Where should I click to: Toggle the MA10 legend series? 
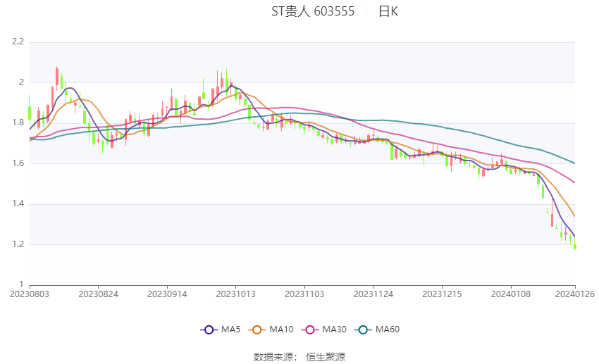click(271, 330)
